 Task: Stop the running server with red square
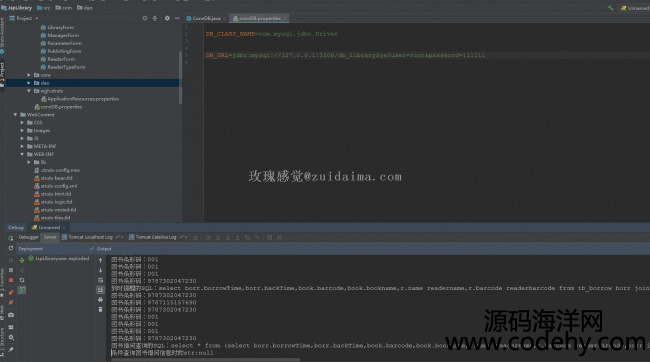coord(11,280)
